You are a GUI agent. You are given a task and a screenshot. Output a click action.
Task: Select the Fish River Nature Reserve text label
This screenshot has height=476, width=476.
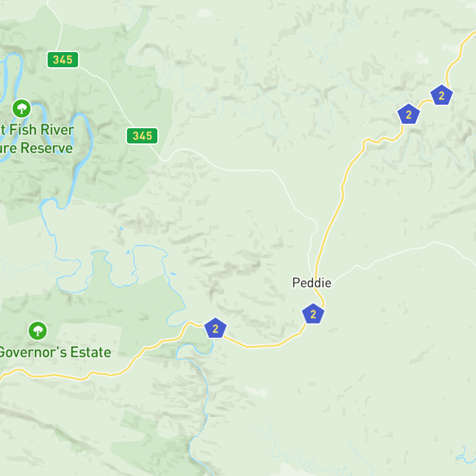pos(37,139)
